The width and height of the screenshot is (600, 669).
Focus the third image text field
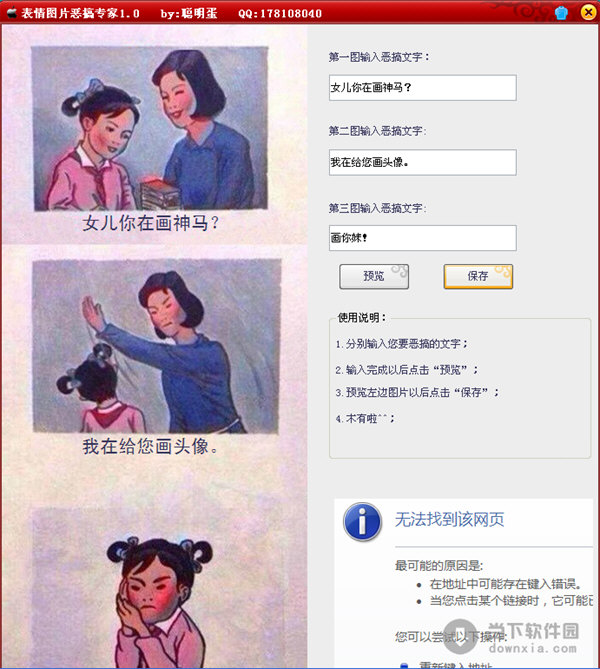[422, 238]
